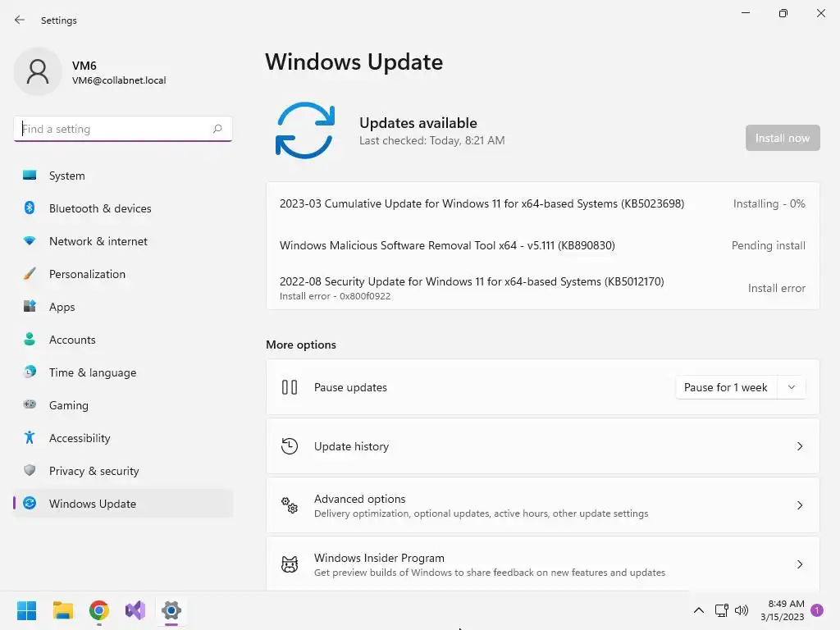
Task: Open Update history via its chevron
Action: point(799,446)
